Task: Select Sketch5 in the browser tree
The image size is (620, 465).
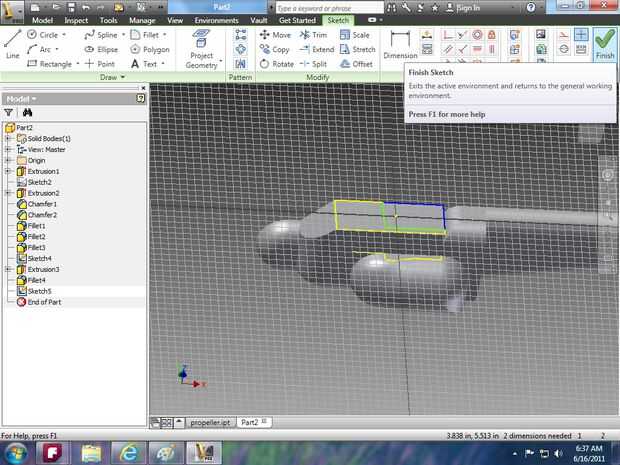Action: pos(35,291)
